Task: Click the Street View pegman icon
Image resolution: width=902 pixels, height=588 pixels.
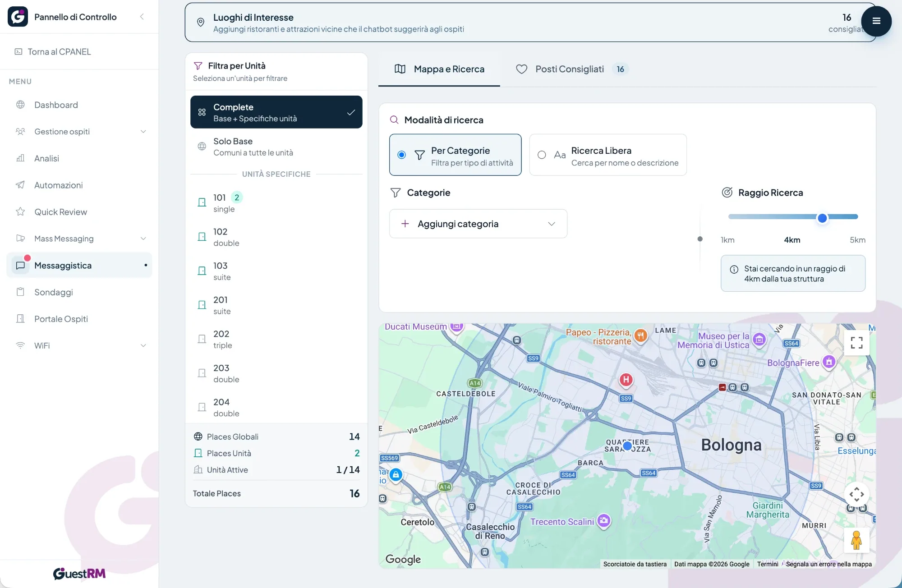Action: 856,540
